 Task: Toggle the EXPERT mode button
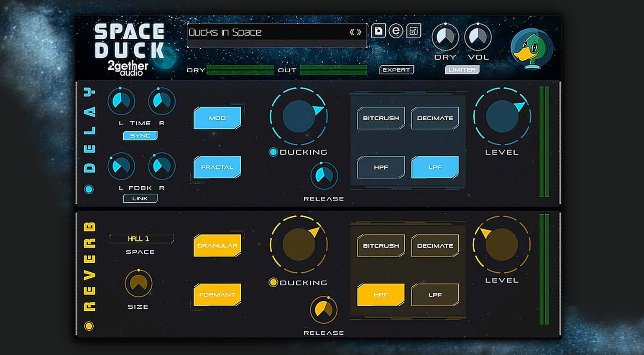point(396,70)
